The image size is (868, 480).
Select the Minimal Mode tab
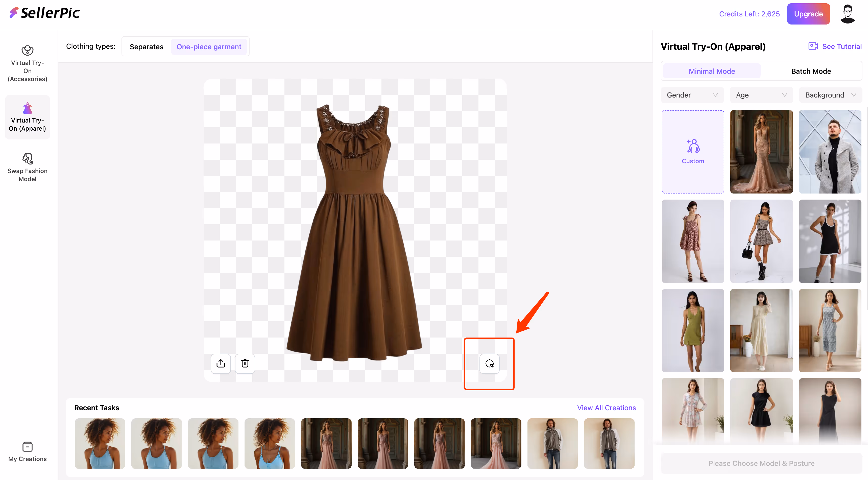[x=712, y=71]
